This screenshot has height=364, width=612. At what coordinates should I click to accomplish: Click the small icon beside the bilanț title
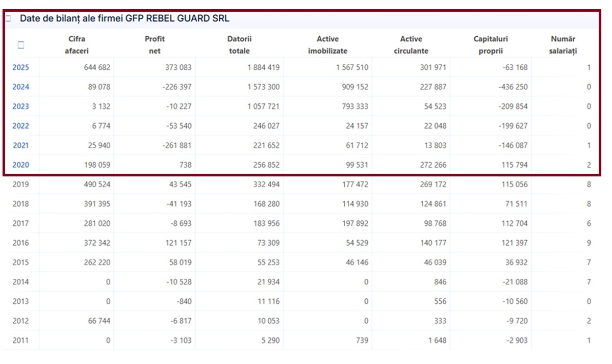(8, 18)
